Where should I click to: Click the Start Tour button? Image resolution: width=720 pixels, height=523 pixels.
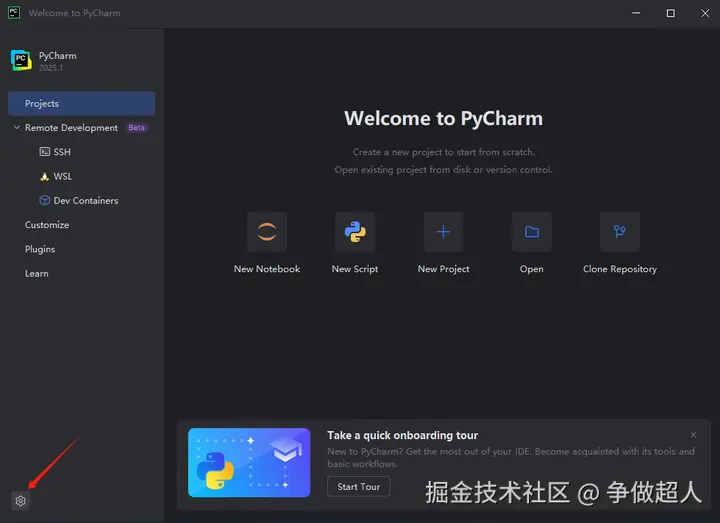tap(359, 487)
